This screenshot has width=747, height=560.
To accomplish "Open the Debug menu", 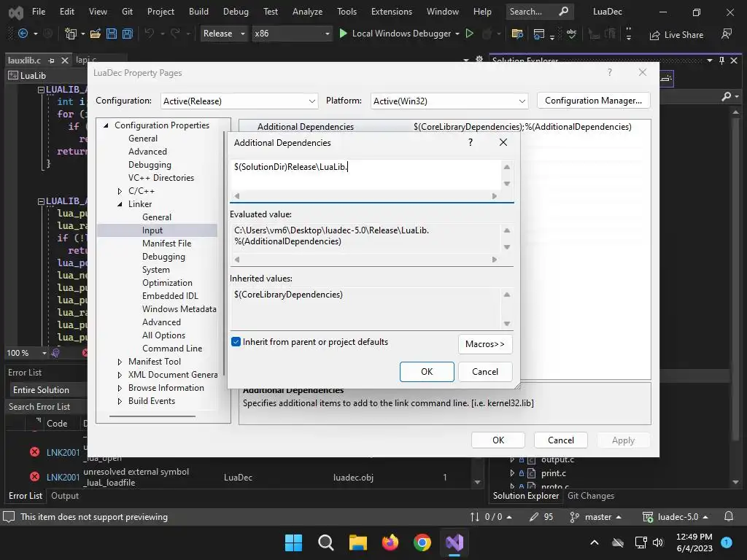I will (236, 12).
